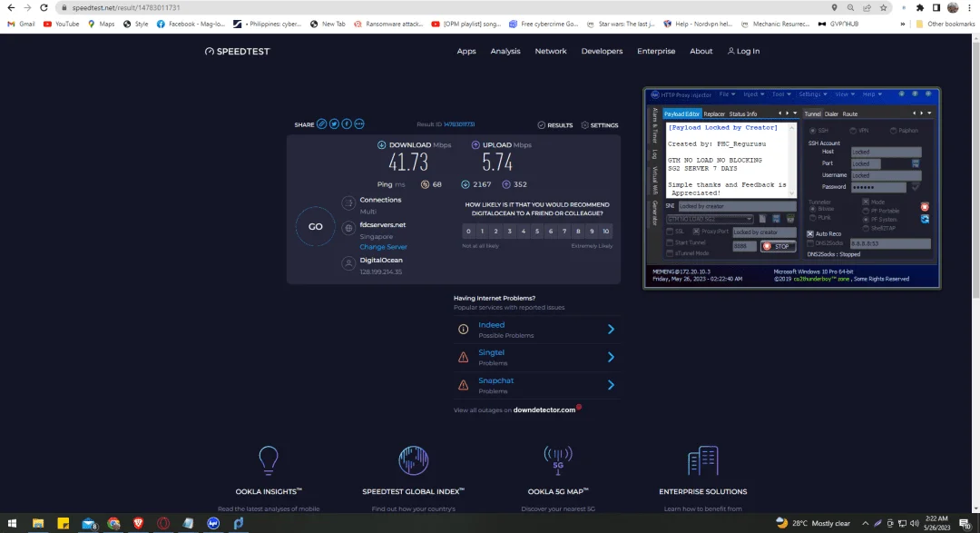This screenshot has width=980, height=533.
Task: Bookmark this page with the star icon
Action: coord(883,7)
